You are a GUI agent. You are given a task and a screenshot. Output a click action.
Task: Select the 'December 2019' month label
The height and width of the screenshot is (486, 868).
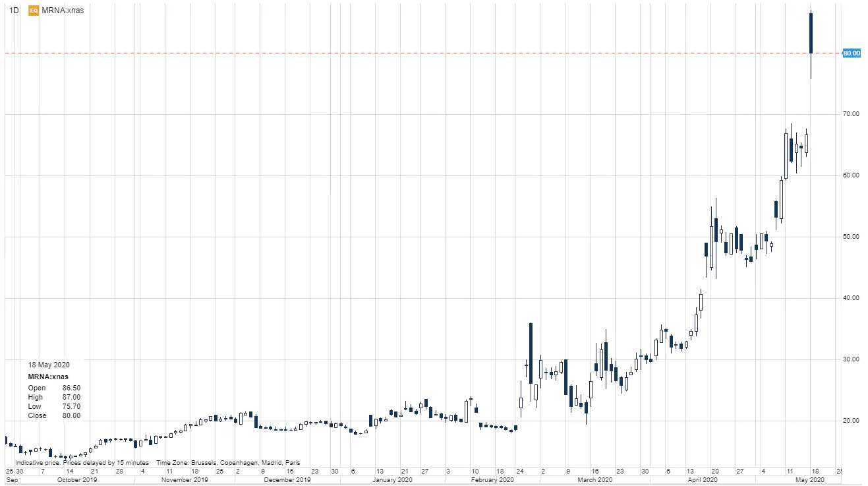tap(287, 480)
